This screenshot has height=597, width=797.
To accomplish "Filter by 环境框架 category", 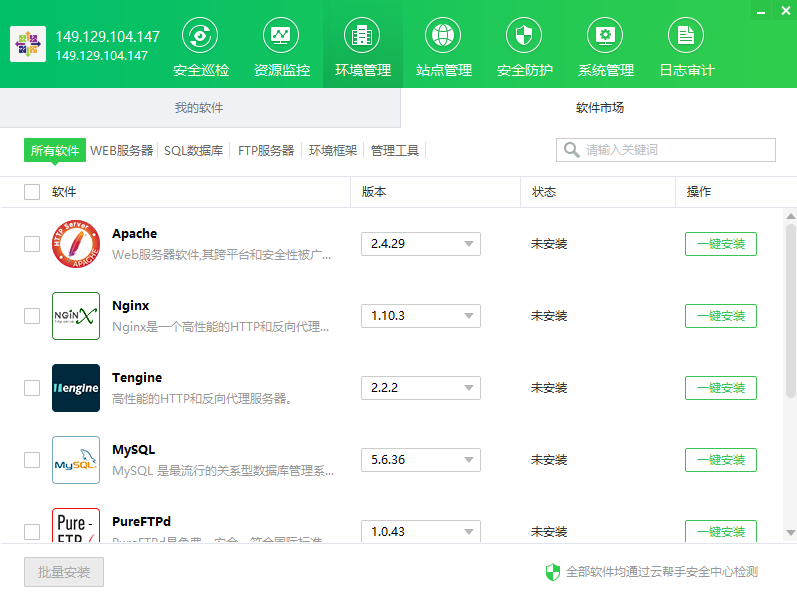I will click(x=333, y=150).
